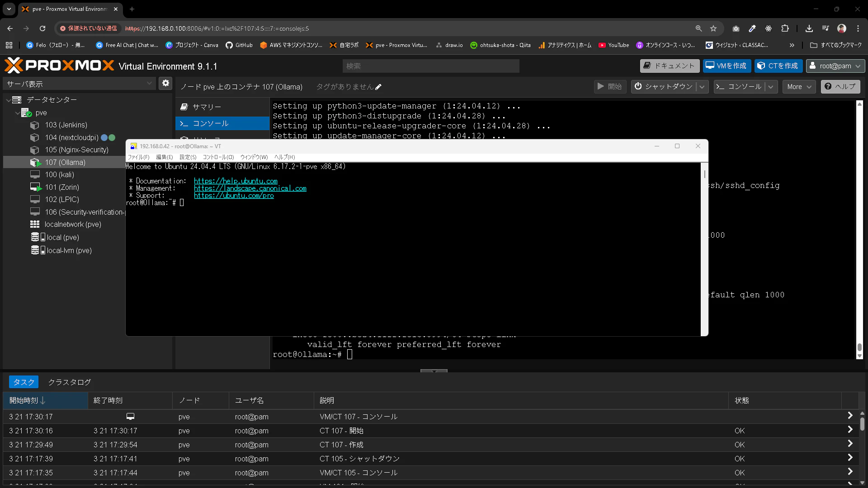Open the Tera Term Settings menu
This screenshot has width=868, height=488.
click(188, 157)
